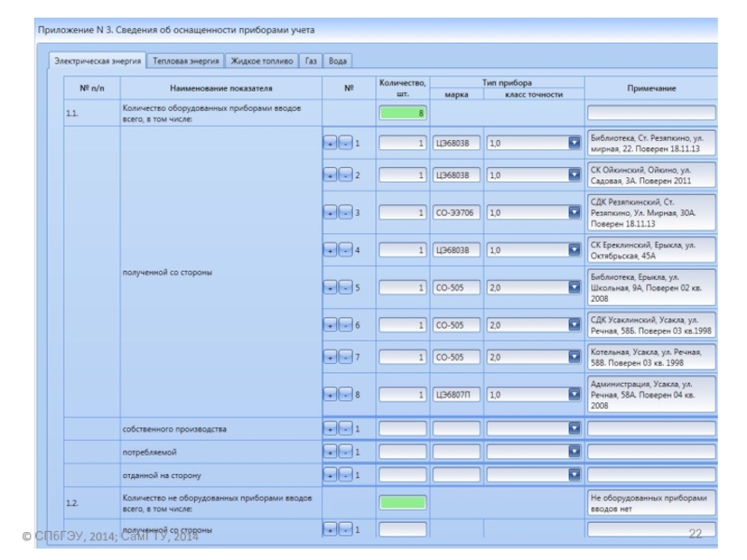Screen dimensions: 747x560
Task: Expand accuracy class dropdown for СО-ЭЭ706
Action: (575, 213)
